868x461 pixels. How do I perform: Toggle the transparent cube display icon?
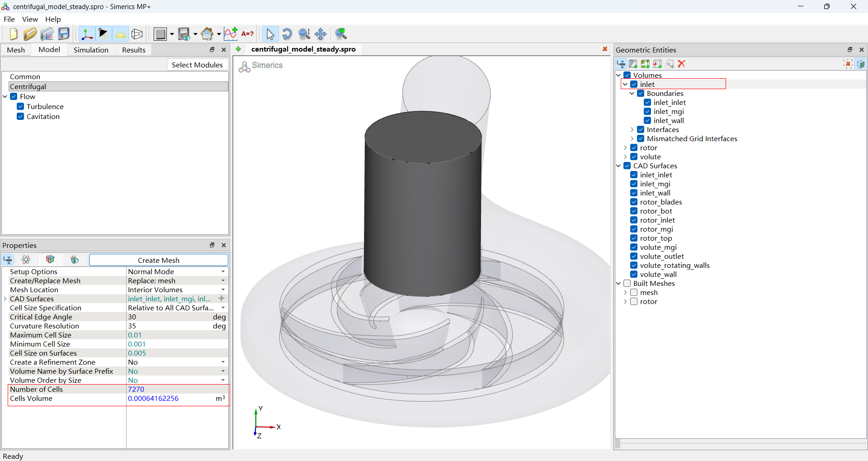(860, 64)
